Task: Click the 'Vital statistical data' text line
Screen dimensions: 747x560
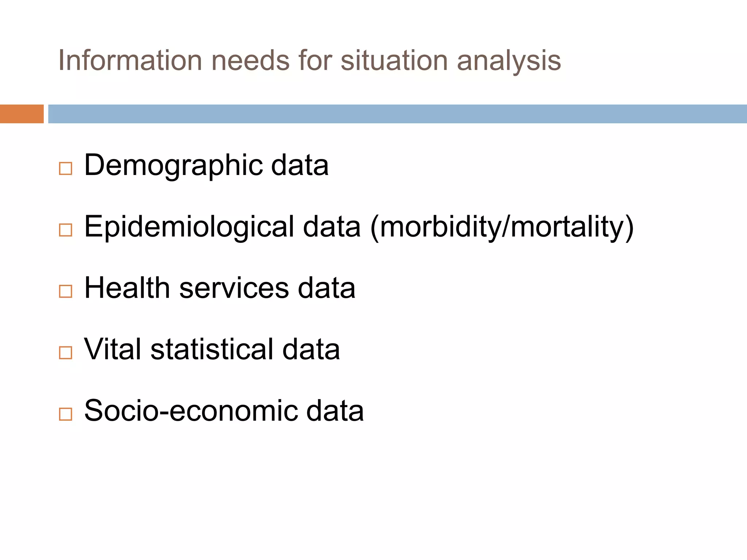Action: coord(212,349)
